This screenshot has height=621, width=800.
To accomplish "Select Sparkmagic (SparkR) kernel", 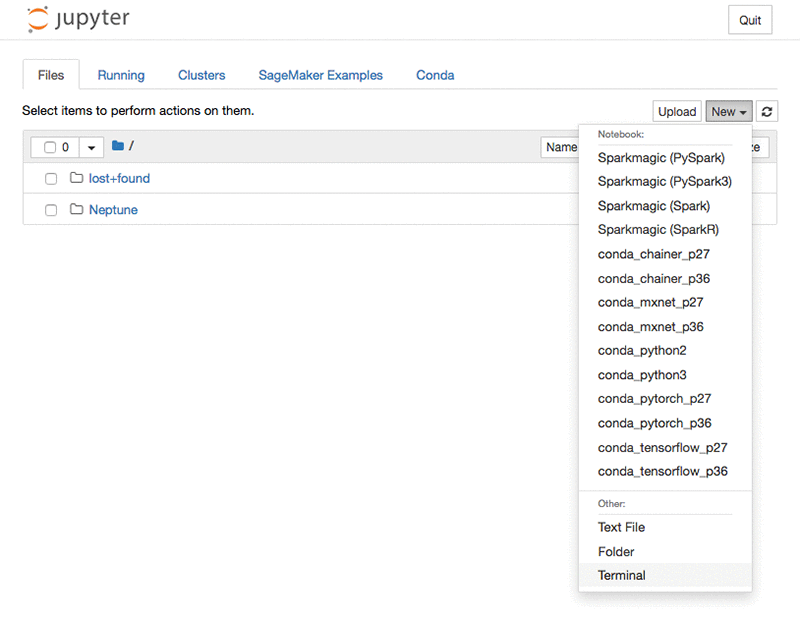I will pyautogui.click(x=665, y=230).
